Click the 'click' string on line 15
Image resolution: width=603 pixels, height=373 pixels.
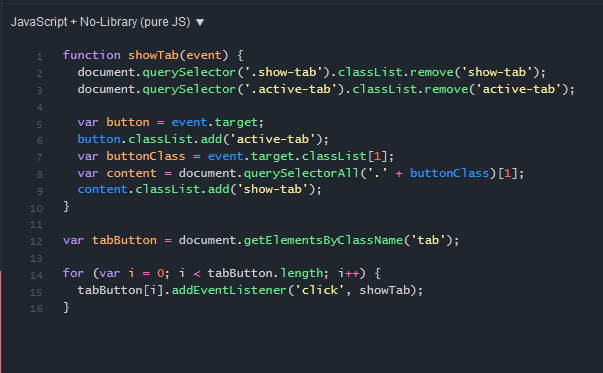(x=320, y=290)
